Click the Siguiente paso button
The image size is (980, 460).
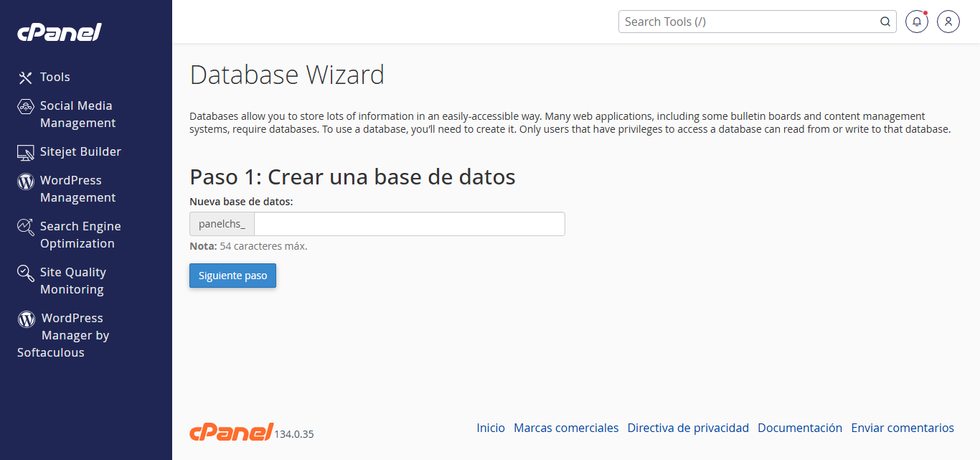coord(232,276)
